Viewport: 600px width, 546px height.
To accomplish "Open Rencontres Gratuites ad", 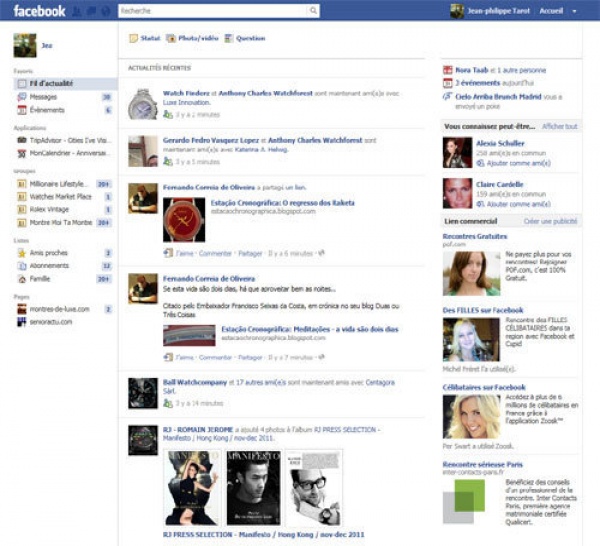I will pyautogui.click(x=474, y=236).
